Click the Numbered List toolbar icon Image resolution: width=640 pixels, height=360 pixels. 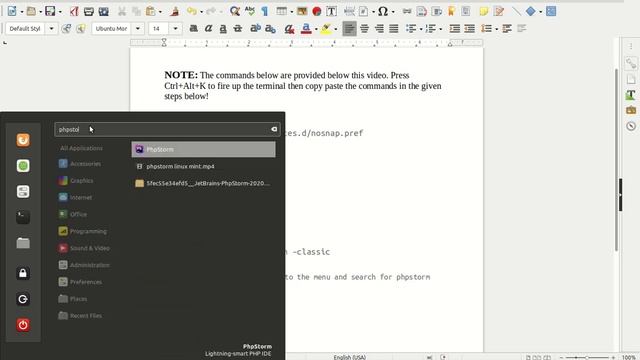431,28
